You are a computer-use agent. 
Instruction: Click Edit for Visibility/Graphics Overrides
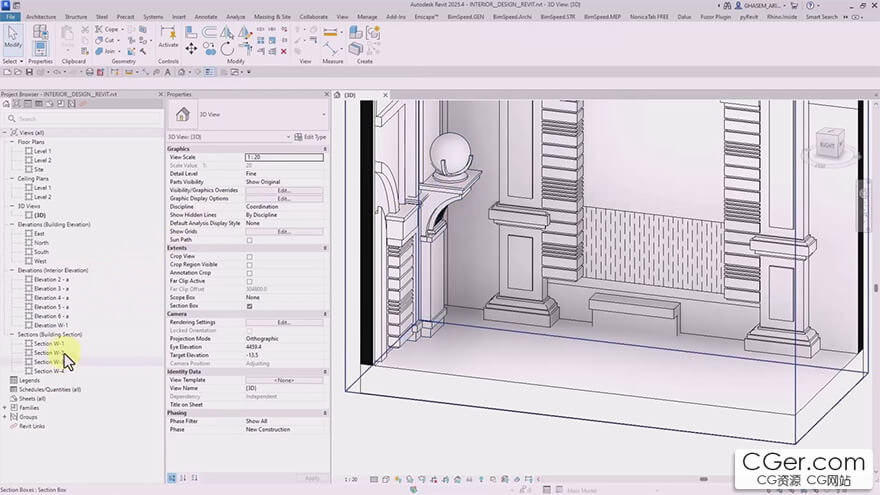pos(284,190)
